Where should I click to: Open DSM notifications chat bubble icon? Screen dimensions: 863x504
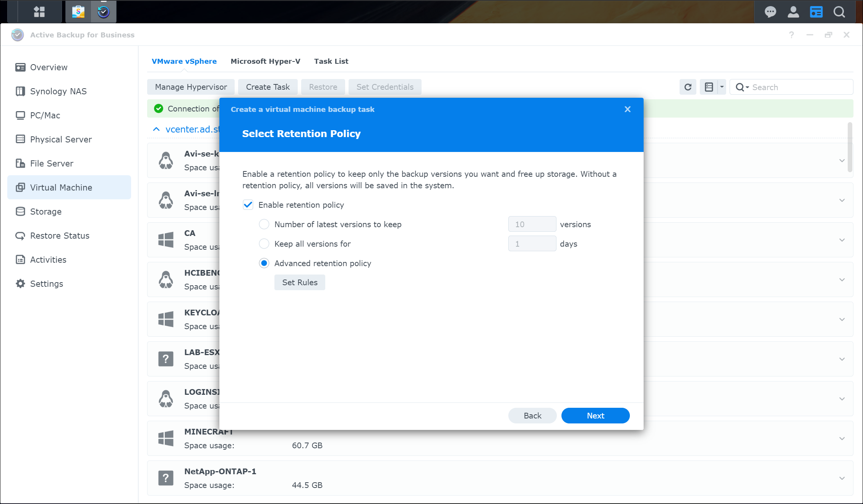point(770,12)
